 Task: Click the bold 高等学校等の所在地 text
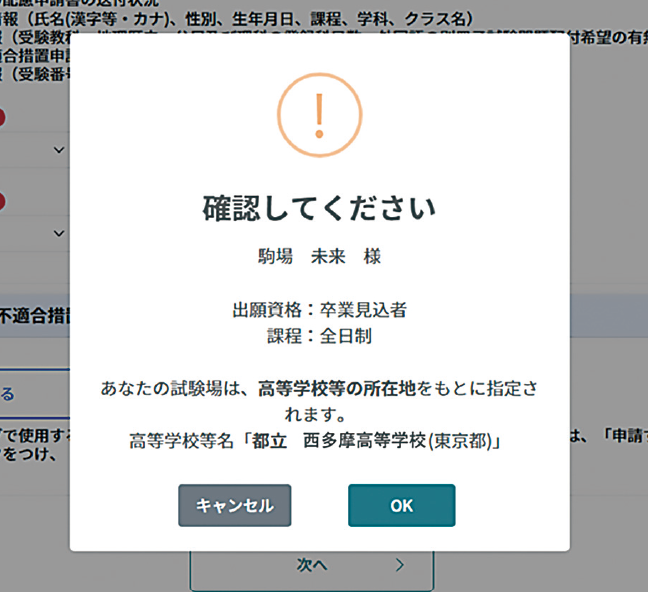pos(337,389)
